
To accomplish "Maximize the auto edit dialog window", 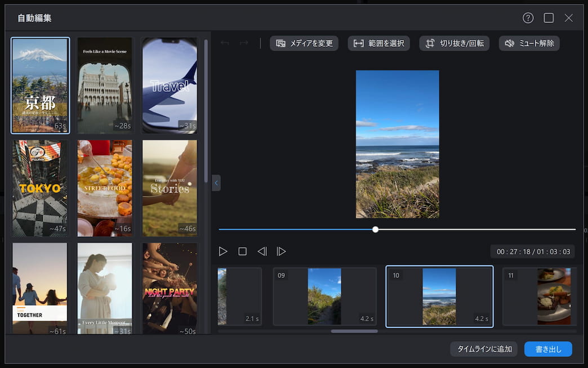I will coord(549,18).
